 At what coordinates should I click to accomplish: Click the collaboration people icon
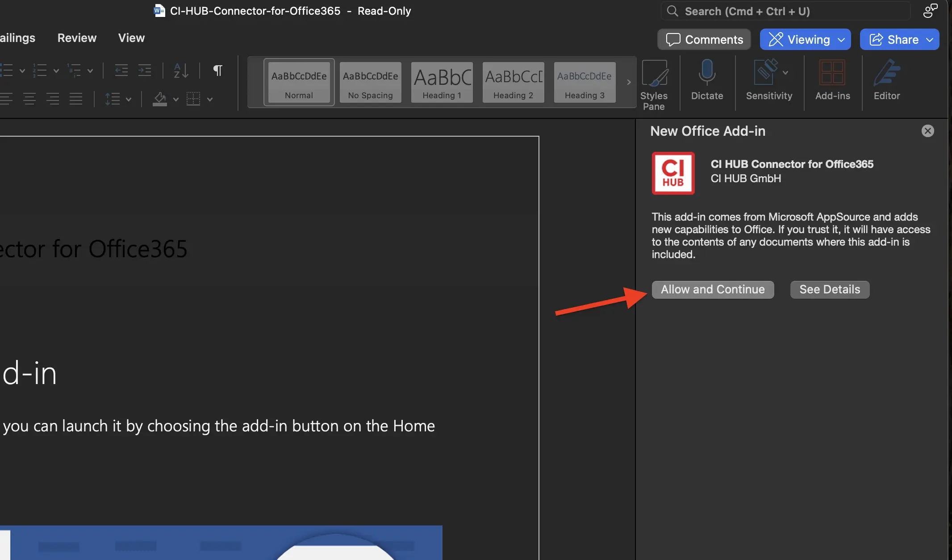tap(930, 11)
